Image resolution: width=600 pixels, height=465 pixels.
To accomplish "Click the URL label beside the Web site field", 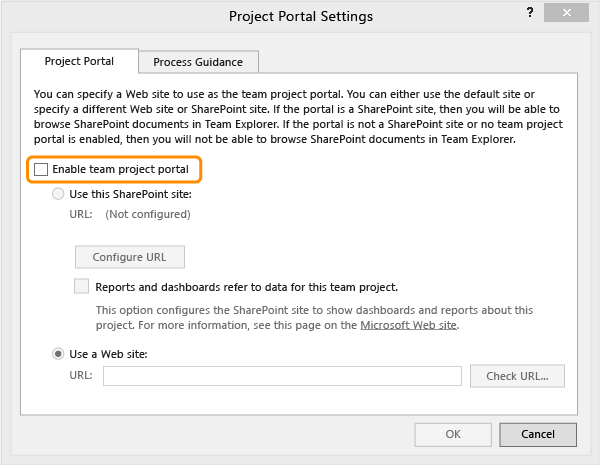I will point(81,376).
